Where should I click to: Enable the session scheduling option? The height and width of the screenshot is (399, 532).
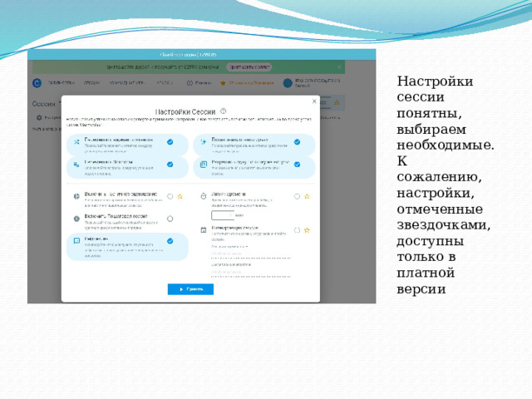pos(297,230)
